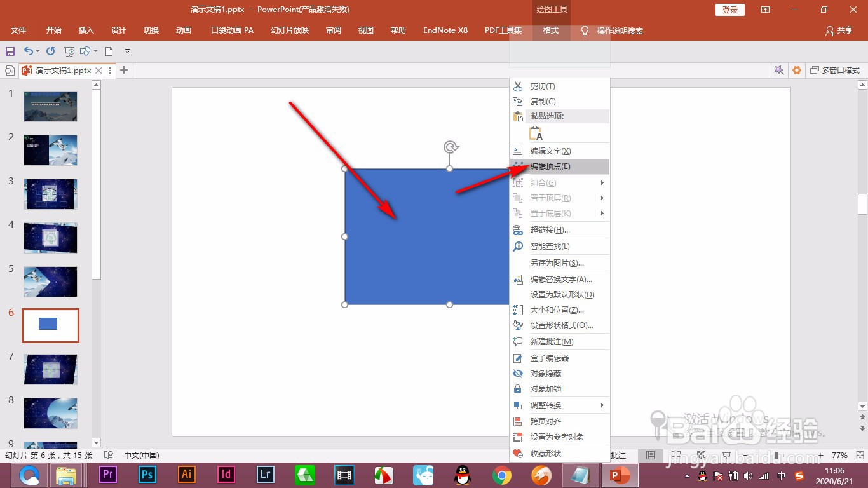868x488 pixels.
Task: Choose 设置形状格式 in context menu
Action: pos(560,325)
